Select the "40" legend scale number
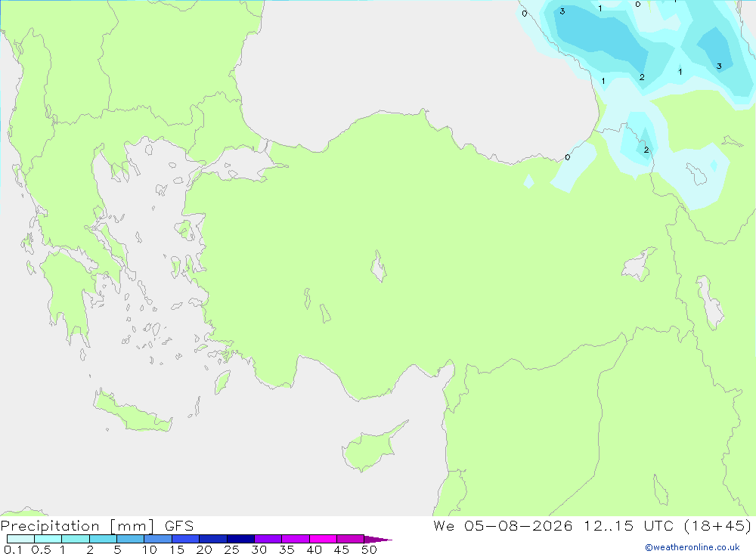The image size is (756, 554). 314,549
